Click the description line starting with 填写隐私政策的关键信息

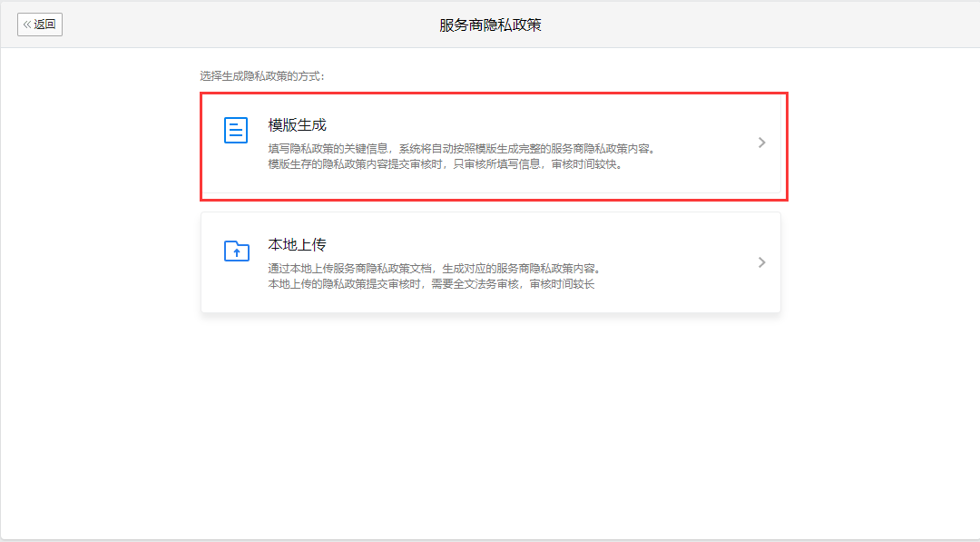[x=461, y=149]
